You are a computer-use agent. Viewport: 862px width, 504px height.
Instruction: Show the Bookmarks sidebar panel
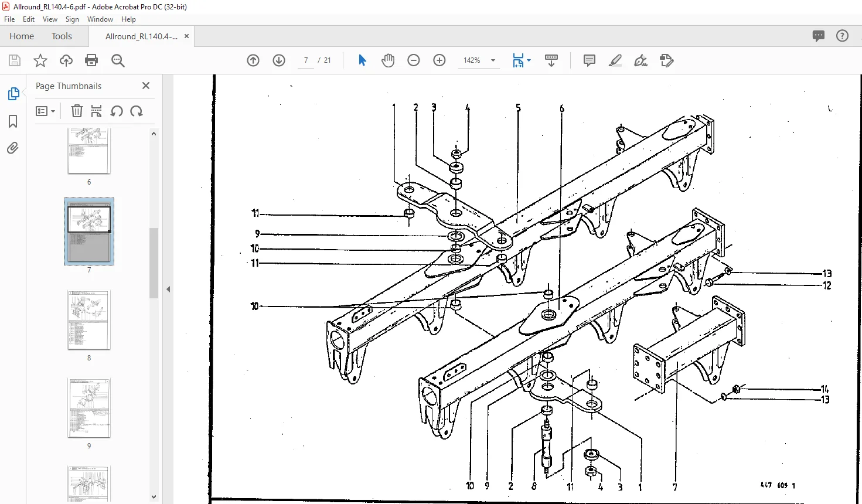pyautogui.click(x=13, y=121)
